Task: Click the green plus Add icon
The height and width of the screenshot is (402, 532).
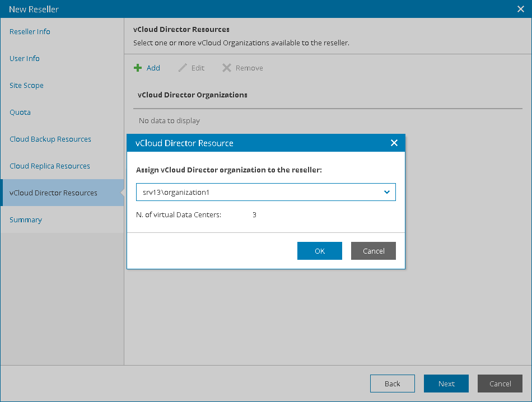Action: tap(138, 68)
